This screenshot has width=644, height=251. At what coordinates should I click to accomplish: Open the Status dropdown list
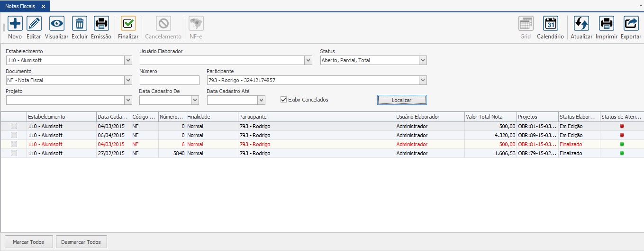(x=423, y=60)
